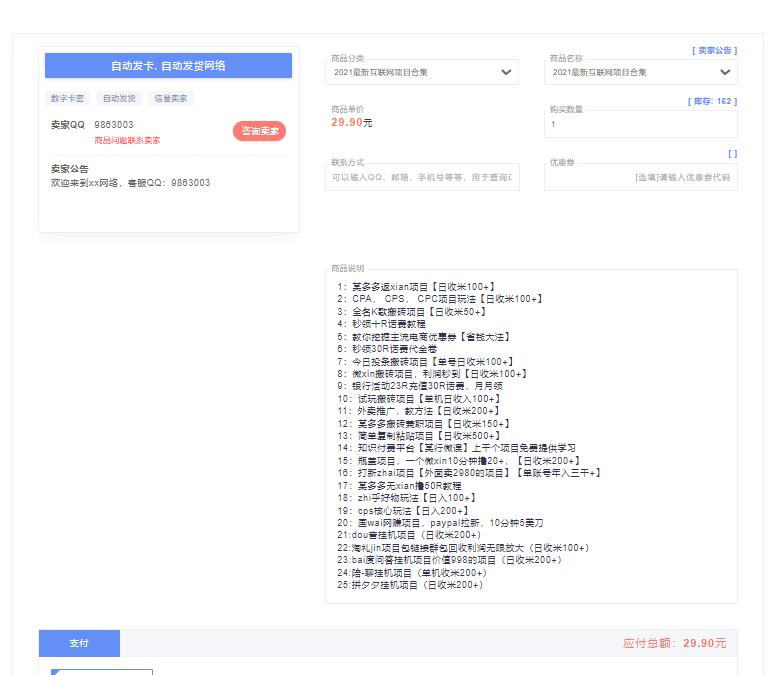776x675 pixels.
Task: Select the 优惠券 coupon code input
Action: (x=640, y=177)
